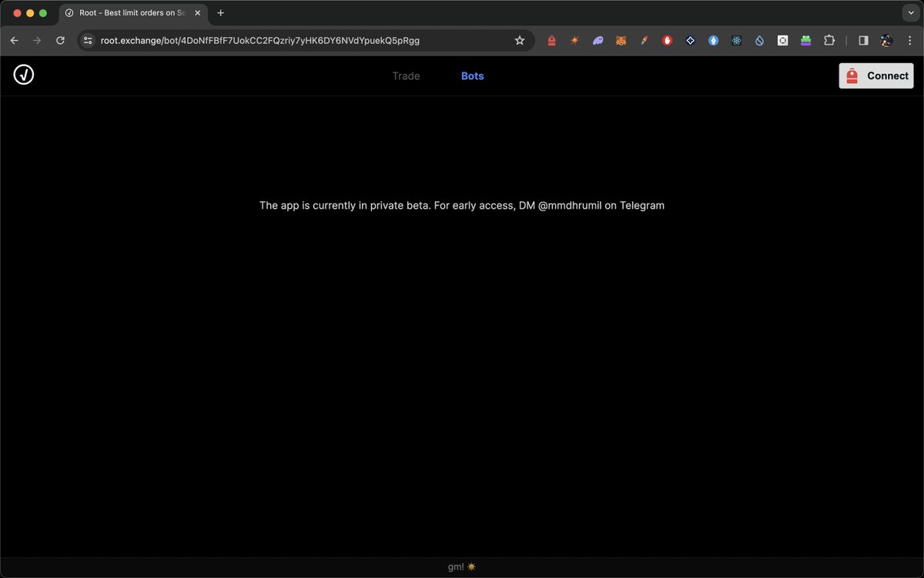Open the Bots tab
Image resolution: width=924 pixels, height=578 pixels.
[473, 76]
